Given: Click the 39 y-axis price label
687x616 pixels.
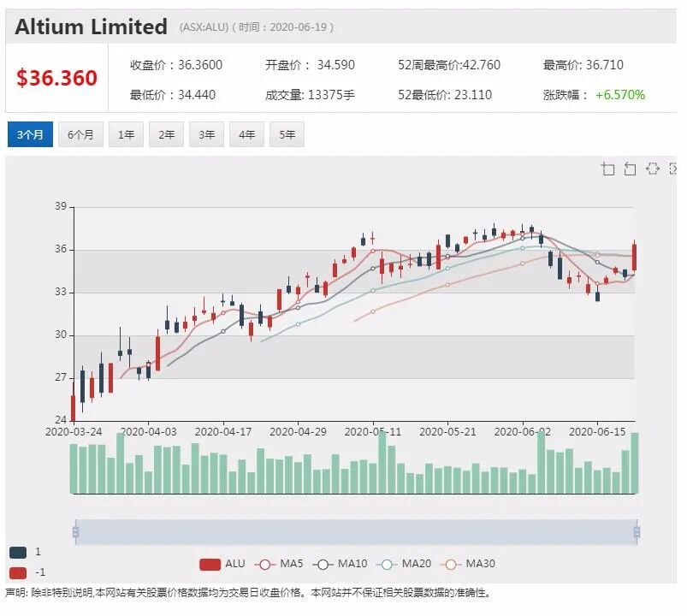Looking at the screenshot, I should click(x=61, y=206).
